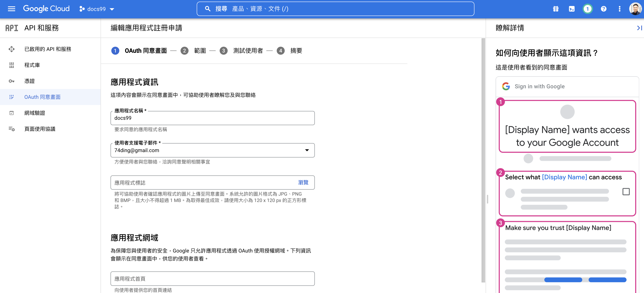Open the notifications badge showing 1
This screenshot has width=644, height=293.
(x=588, y=9)
